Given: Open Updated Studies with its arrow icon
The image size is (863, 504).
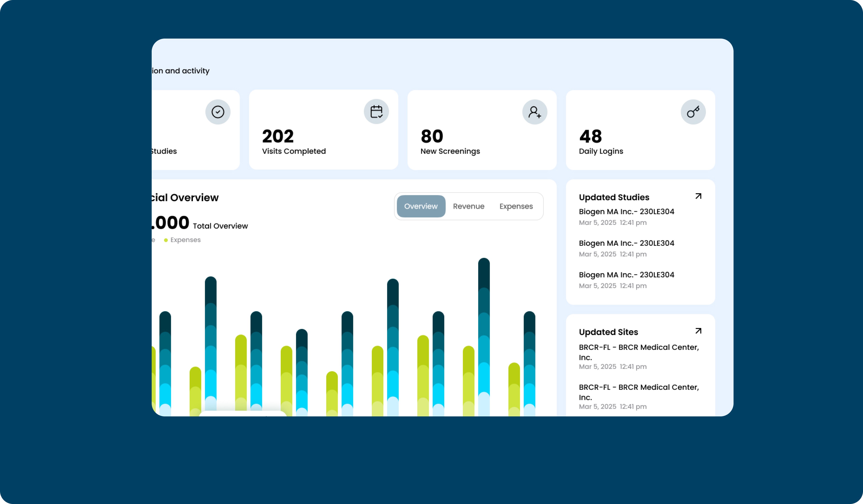Looking at the screenshot, I should [698, 196].
